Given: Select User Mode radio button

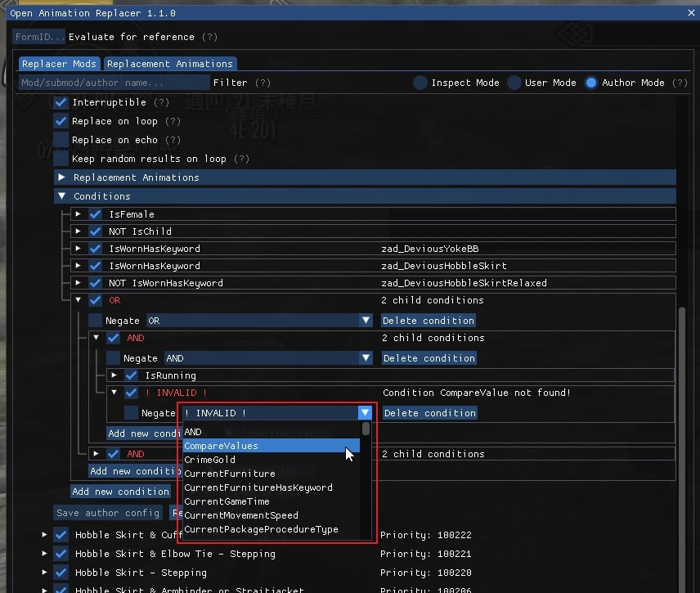Looking at the screenshot, I should (x=514, y=83).
